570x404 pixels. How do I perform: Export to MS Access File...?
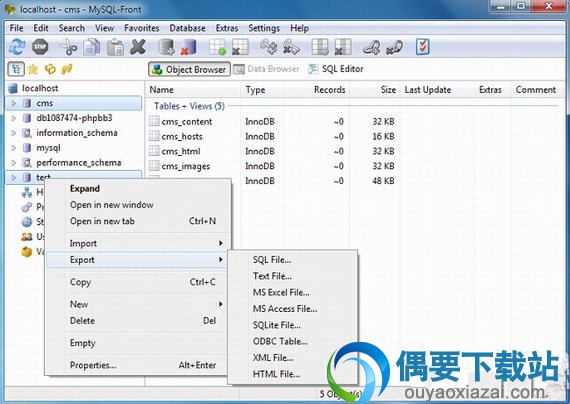pyautogui.click(x=293, y=309)
